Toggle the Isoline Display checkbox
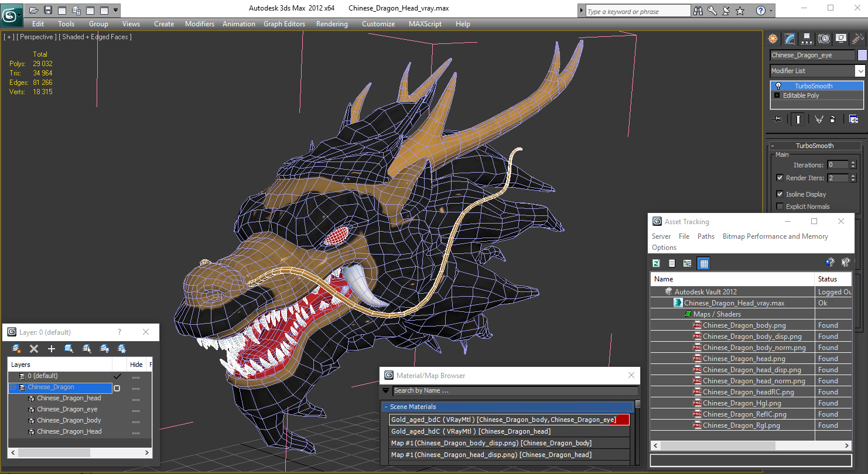 pyautogui.click(x=780, y=194)
